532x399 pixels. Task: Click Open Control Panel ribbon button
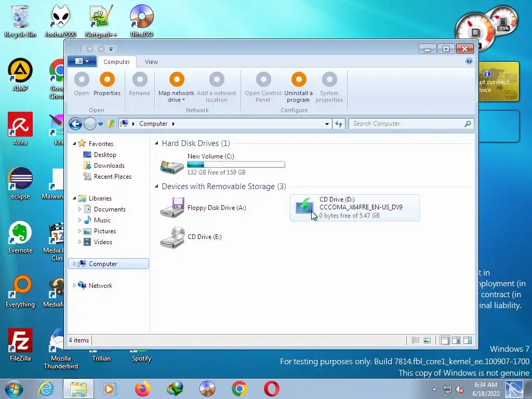click(x=263, y=87)
